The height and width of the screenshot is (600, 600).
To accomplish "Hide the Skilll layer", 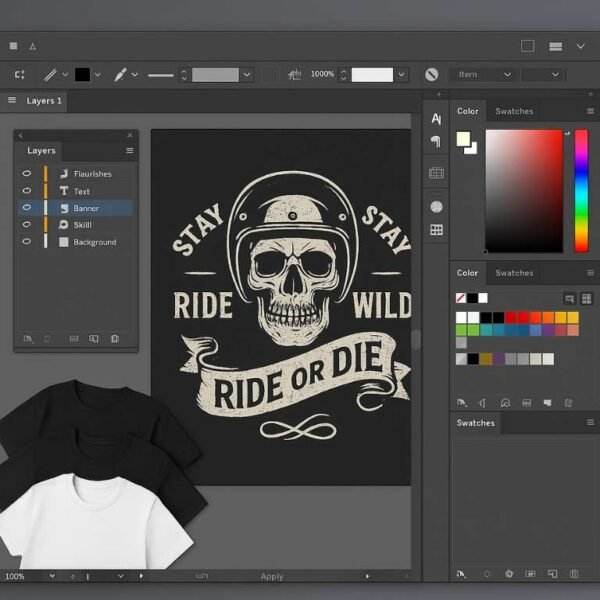I will coord(26,224).
